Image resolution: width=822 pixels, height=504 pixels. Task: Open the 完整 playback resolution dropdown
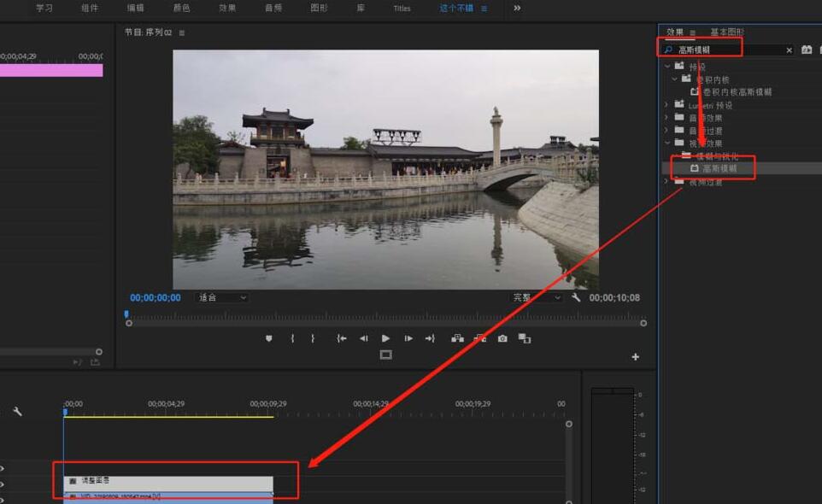pos(537,298)
